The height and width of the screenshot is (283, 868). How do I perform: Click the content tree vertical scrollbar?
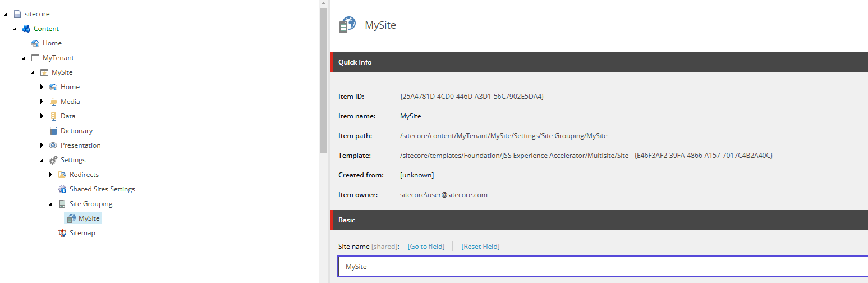[323, 80]
